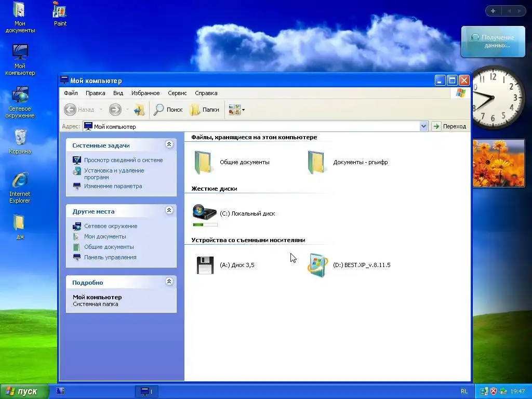
Task: Select the Мой компьютер desktop icon
Action: (x=20, y=60)
